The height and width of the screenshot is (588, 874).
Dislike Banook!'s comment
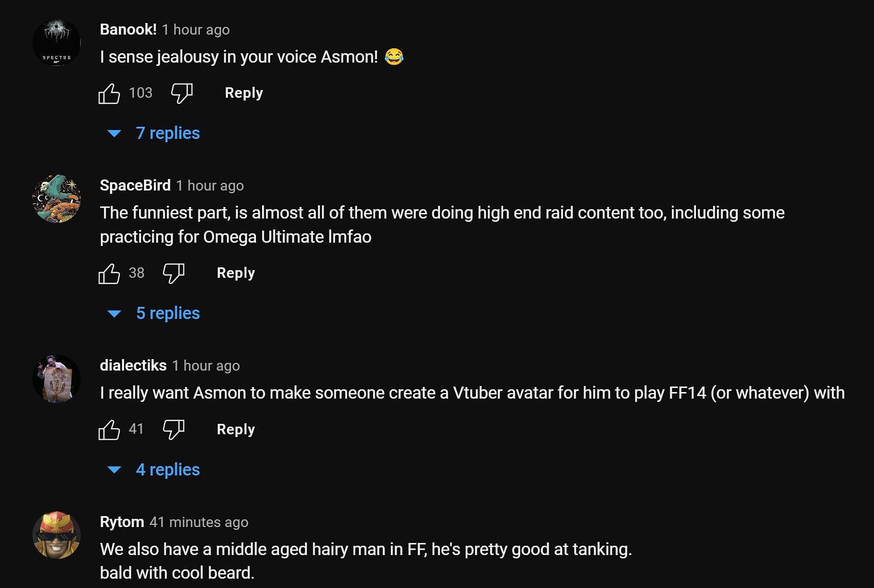tap(181, 93)
